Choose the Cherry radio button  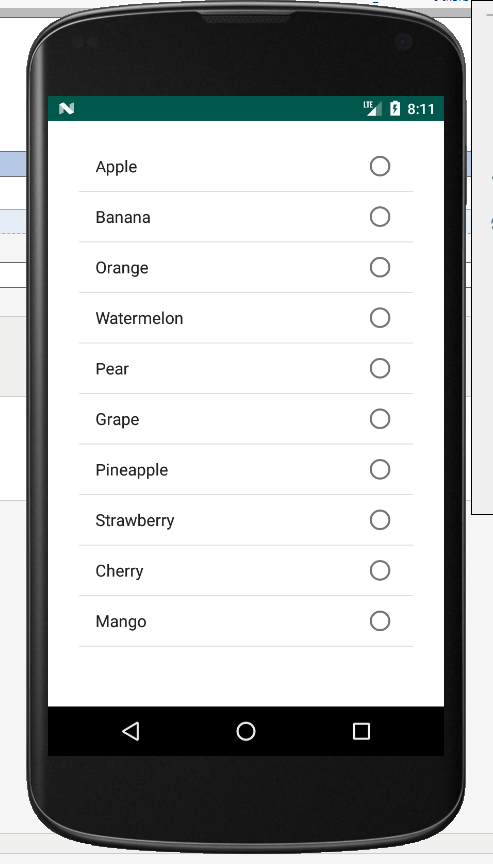[380, 570]
